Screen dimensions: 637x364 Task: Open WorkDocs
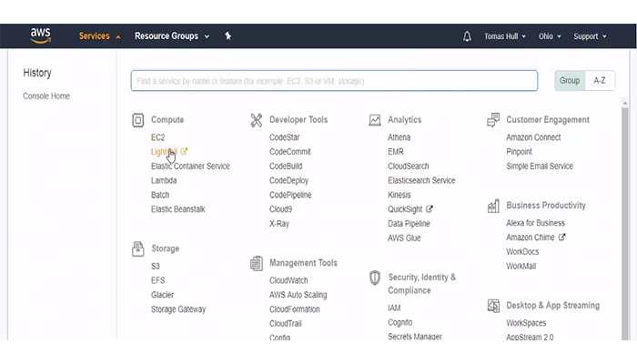click(522, 252)
